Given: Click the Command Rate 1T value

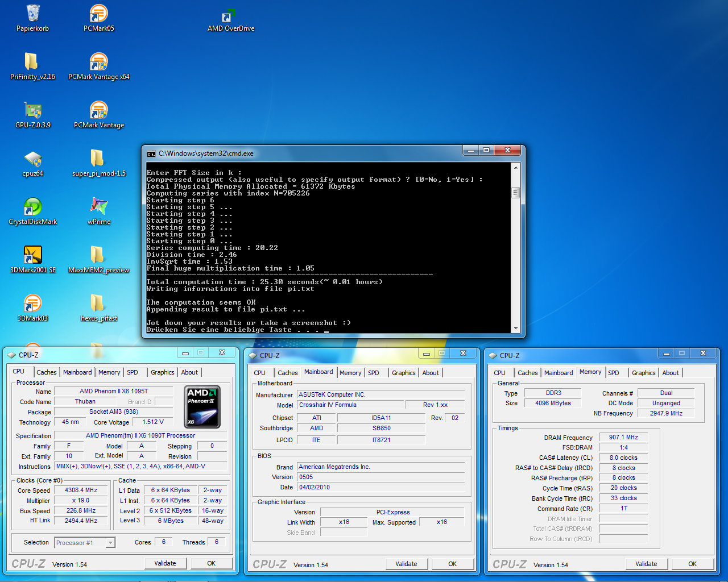Looking at the screenshot, I should tap(623, 508).
